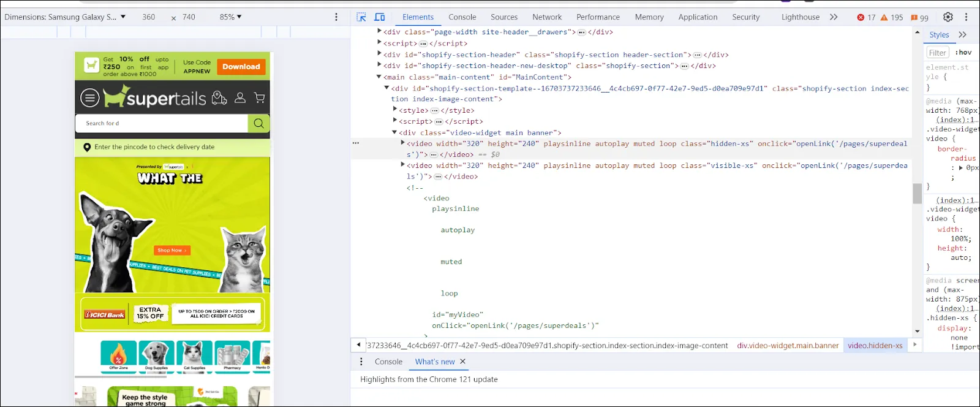Screen dimensions: 980x407
Task: Open the shopping cart icon
Action: click(x=260, y=97)
